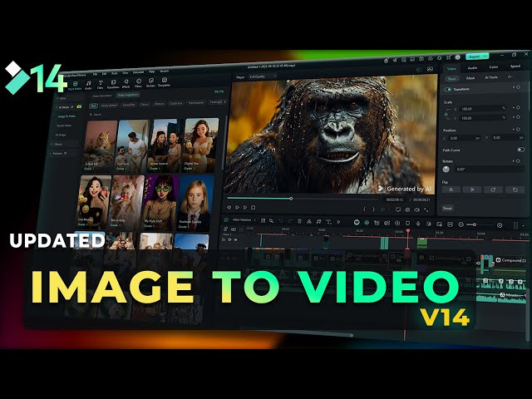Click the Reset button in properties panel
Image resolution: width=532 pixels, height=399 pixels.
[447, 208]
